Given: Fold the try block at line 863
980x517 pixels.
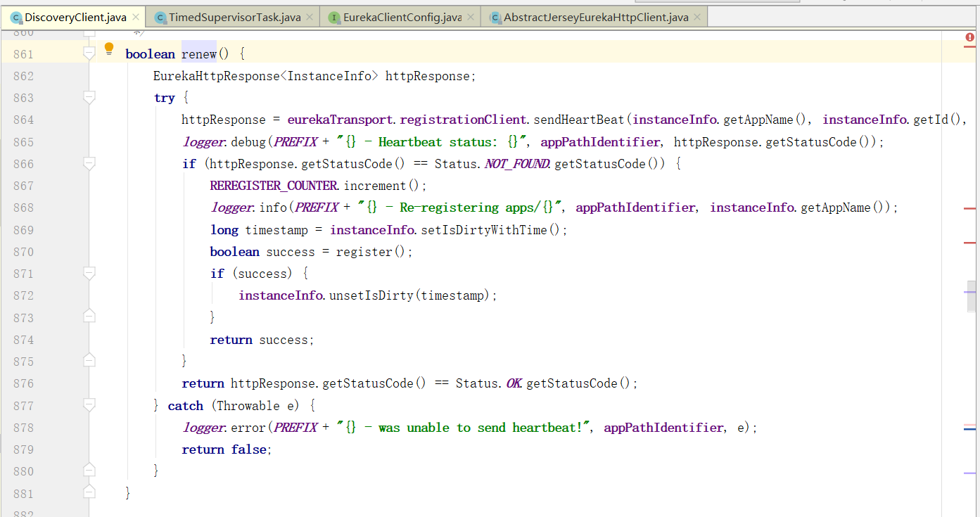Looking at the screenshot, I should pyautogui.click(x=89, y=98).
